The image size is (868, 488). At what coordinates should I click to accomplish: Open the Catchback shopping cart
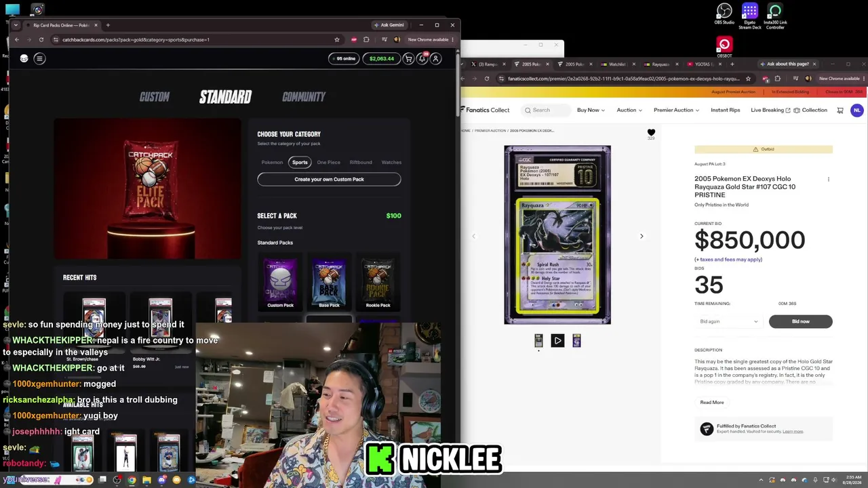[x=408, y=58]
